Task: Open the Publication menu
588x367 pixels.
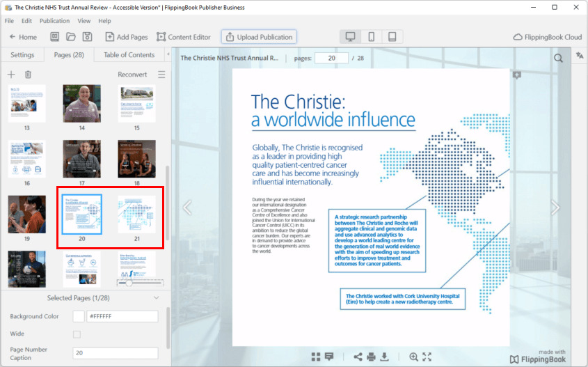Action: (x=54, y=21)
